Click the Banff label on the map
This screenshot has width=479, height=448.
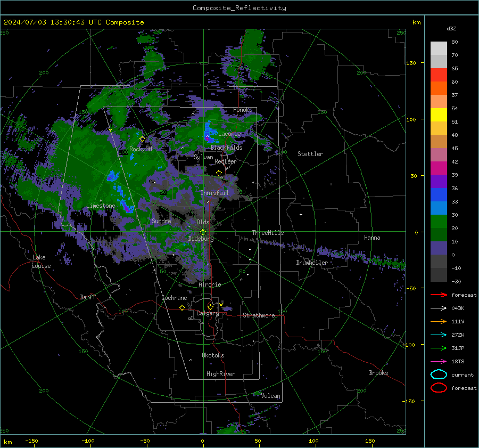point(88,297)
